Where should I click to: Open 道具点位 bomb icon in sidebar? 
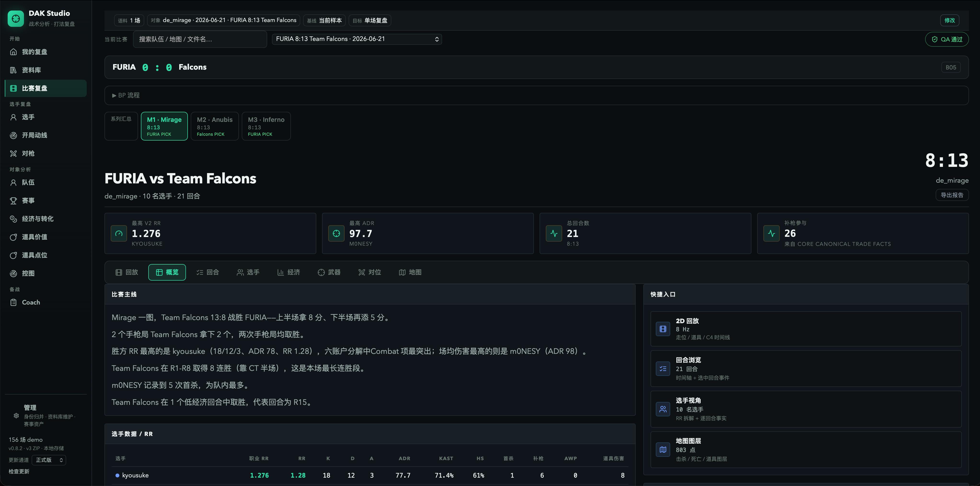pos(13,255)
